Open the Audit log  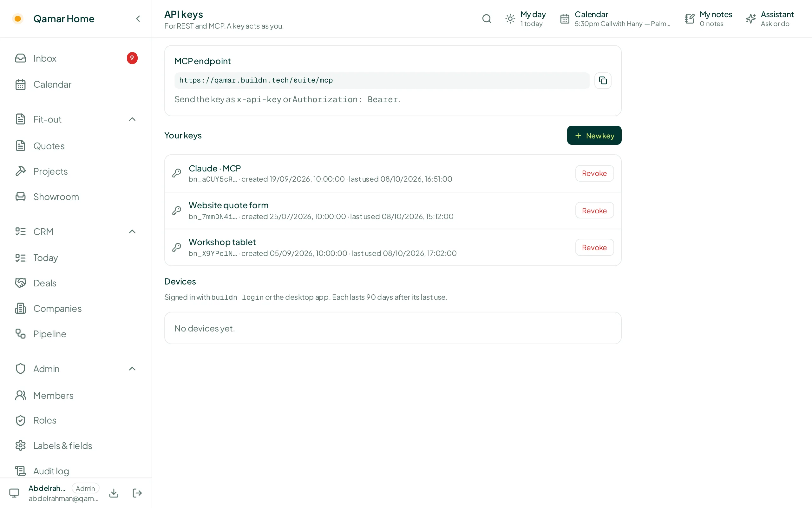tap(76, 471)
